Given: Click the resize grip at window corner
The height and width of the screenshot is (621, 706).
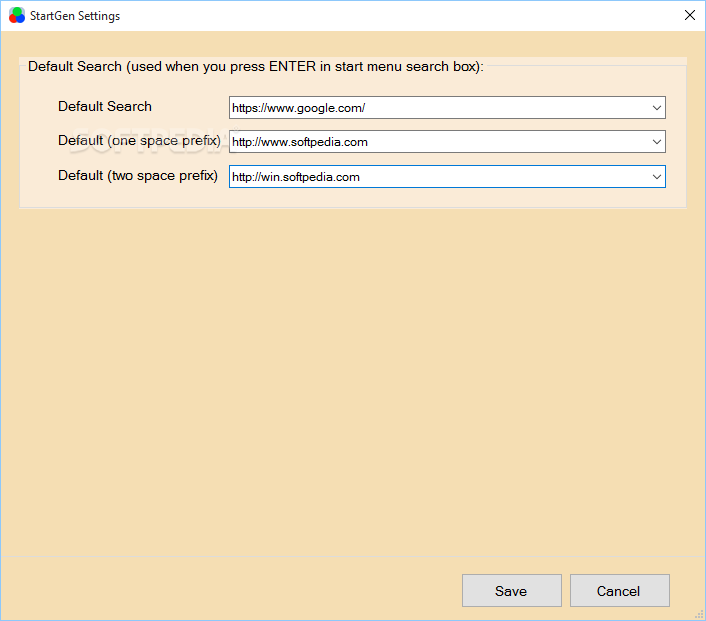Looking at the screenshot, I should pyautogui.click(x=699, y=615).
